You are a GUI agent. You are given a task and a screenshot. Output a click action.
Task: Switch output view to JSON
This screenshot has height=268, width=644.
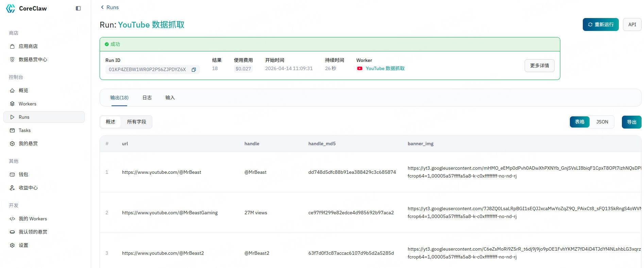click(x=602, y=122)
